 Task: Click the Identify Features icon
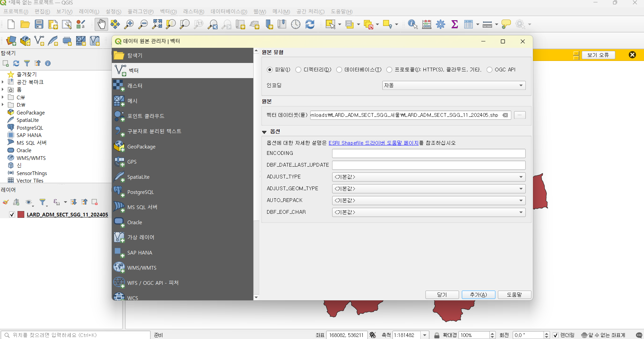click(413, 24)
